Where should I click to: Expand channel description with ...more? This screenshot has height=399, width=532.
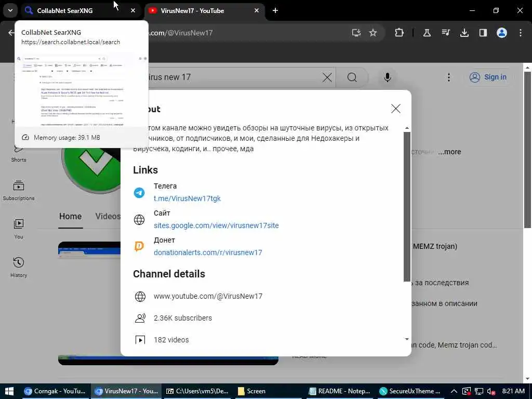[x=449, y=152]
